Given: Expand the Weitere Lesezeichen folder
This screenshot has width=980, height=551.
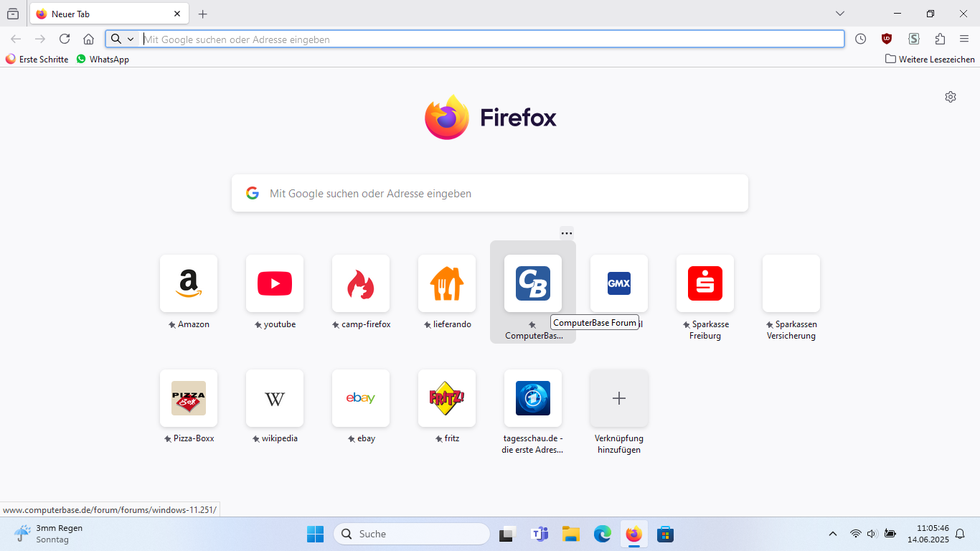Looking at the screenshot, I should coord(930,60).
